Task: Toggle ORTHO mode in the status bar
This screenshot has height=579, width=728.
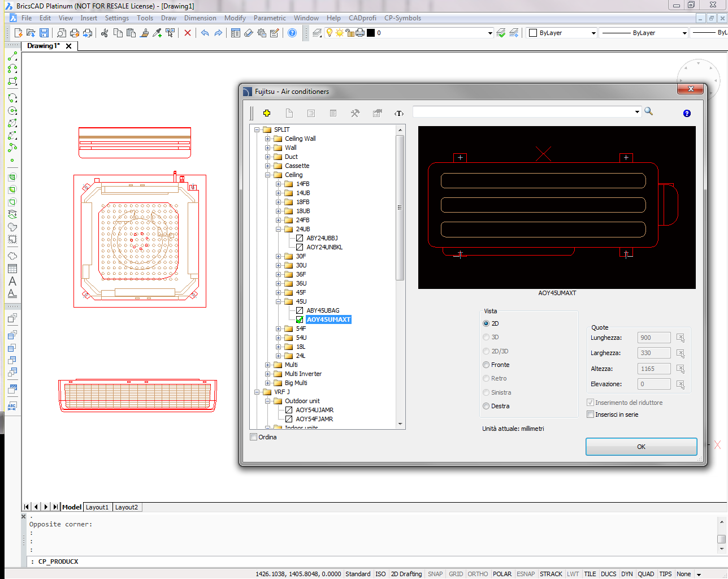Action: click(478, 573)
